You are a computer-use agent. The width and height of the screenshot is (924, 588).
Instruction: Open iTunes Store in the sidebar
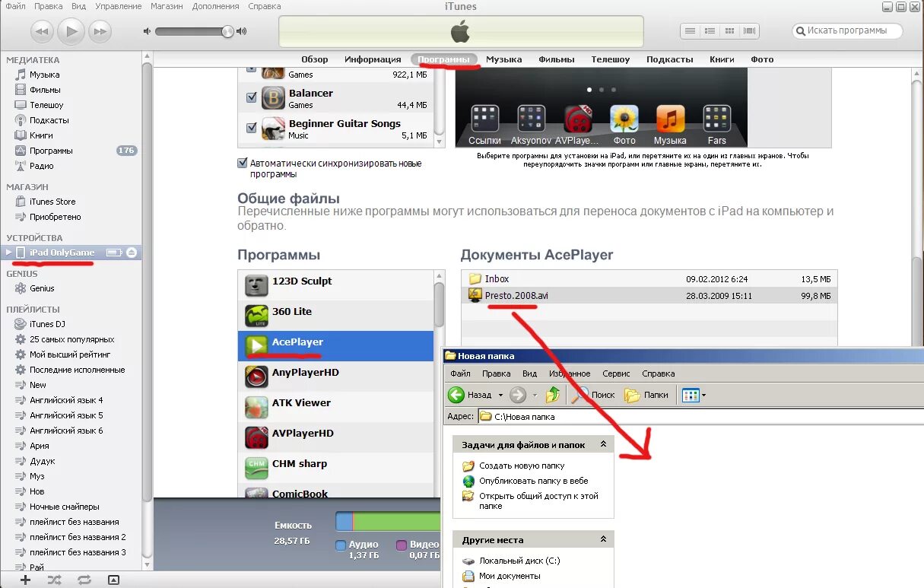(52, 202)
